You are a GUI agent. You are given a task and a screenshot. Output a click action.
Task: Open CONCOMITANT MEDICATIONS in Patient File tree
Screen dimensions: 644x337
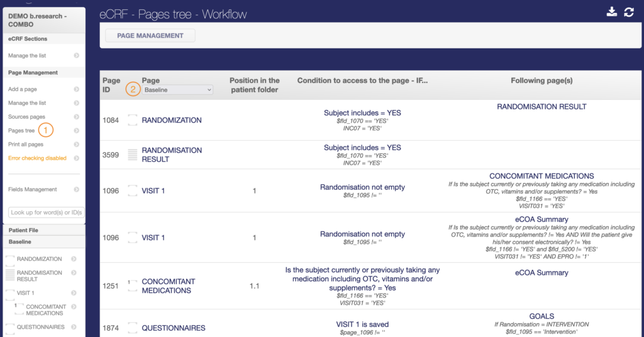coord(44,310)
